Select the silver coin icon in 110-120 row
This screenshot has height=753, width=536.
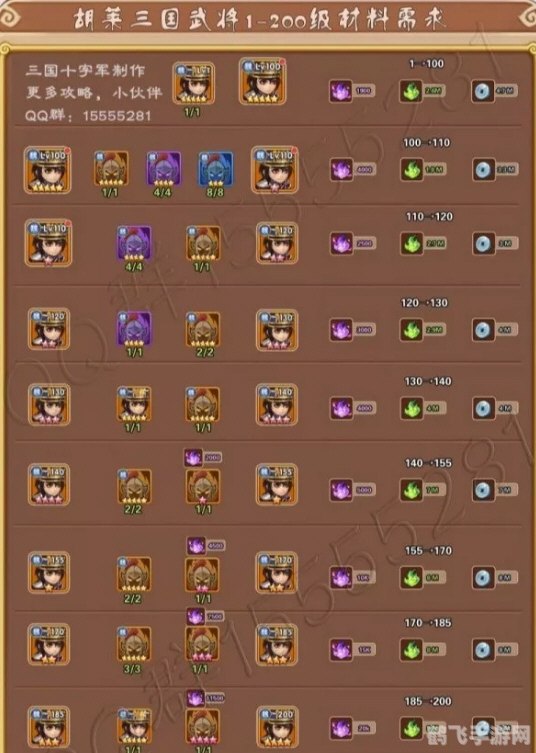(x=483, y=243)
